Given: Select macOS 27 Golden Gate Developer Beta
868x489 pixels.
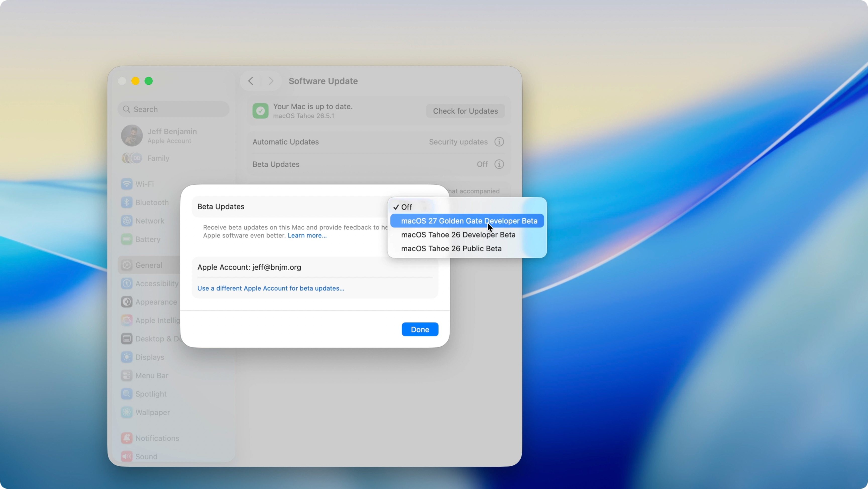Looking at the screenshot, I should (x=467, y=221).
